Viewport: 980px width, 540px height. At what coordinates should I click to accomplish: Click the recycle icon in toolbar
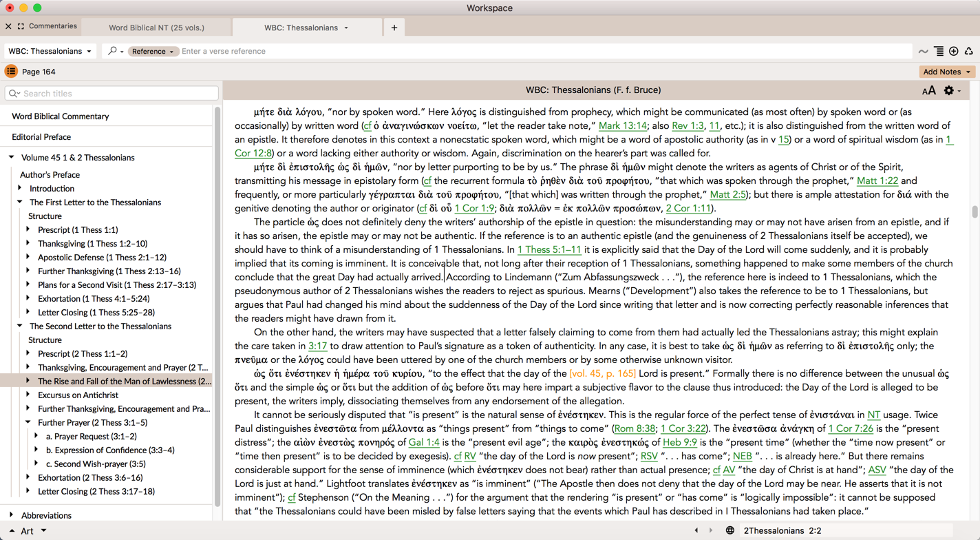tap(969, 51)
